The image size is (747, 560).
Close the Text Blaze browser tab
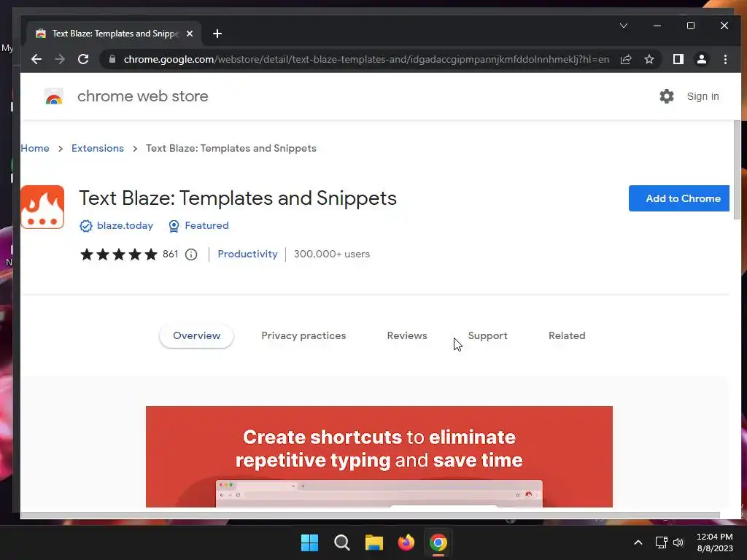pyautogui.click(x=190, y=34)
